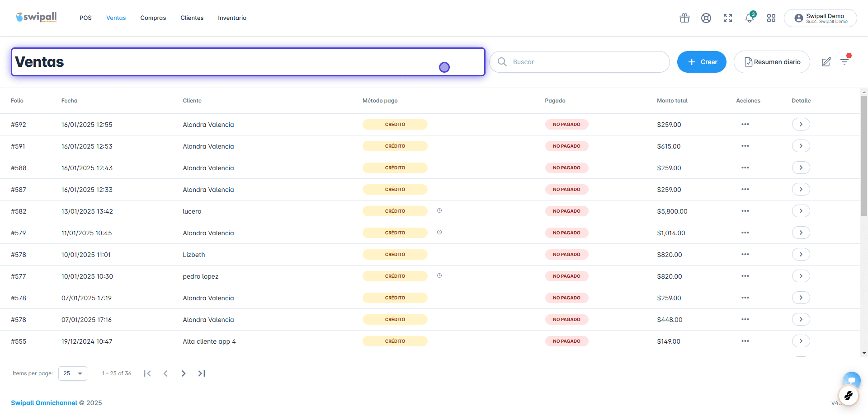View details of sale #588
The height and width of the screenshot is (415, 868).
point(801,168)
